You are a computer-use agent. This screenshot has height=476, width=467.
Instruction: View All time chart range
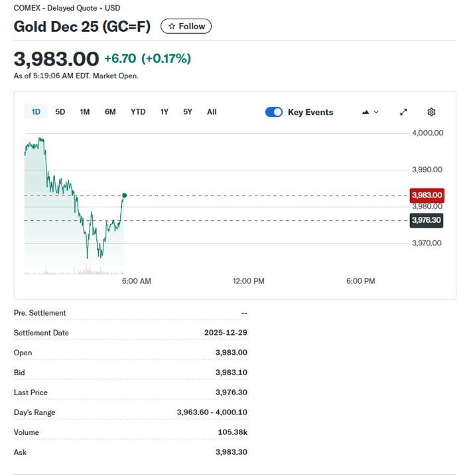[x=212, y=112]
